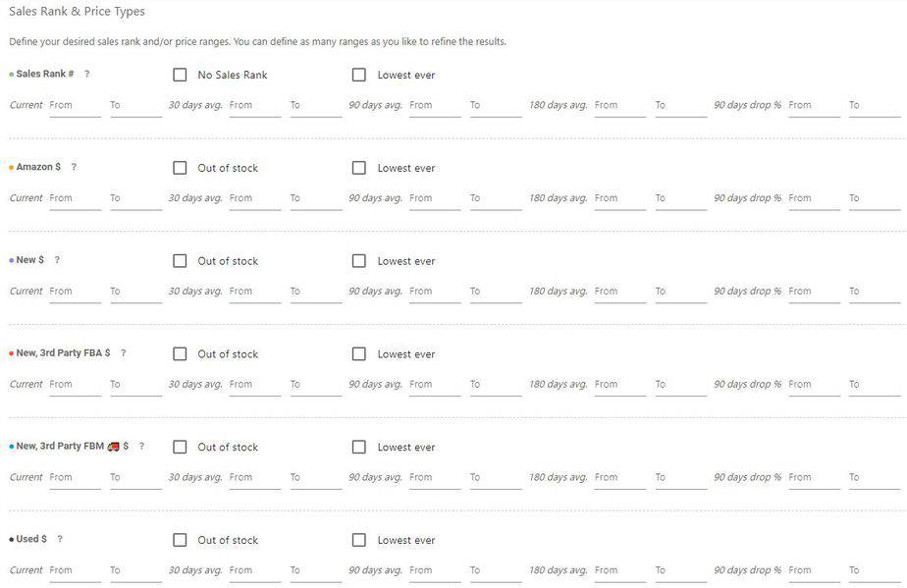The width and height of the screenshot is (907, 588).
Task: Open the New, 3rd Party FBA $ help icon
Action: click(x=124, y=353)
